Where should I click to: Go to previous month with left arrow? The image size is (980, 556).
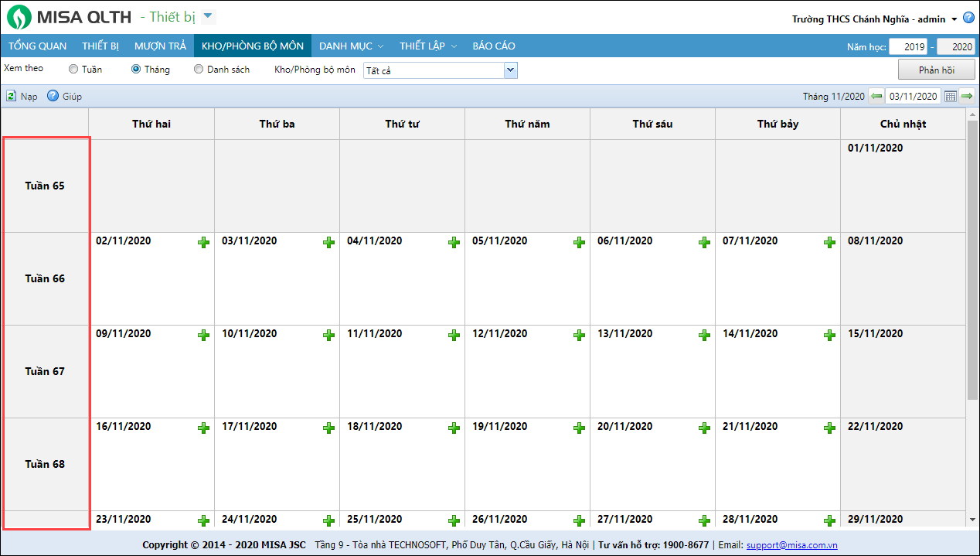click(x=876, y=96)
